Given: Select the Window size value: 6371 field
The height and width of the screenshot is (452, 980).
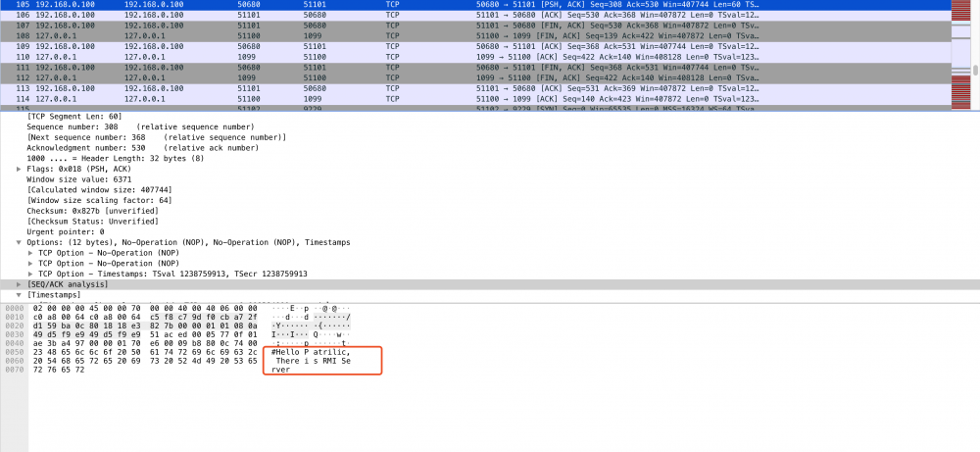Looking at the screenshot, I should coord(78,179).
